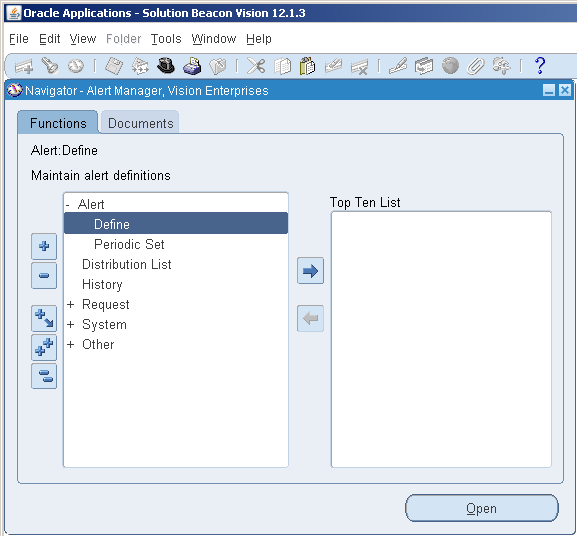Click the Open button

pyautogui.click(x=482, y=508)
